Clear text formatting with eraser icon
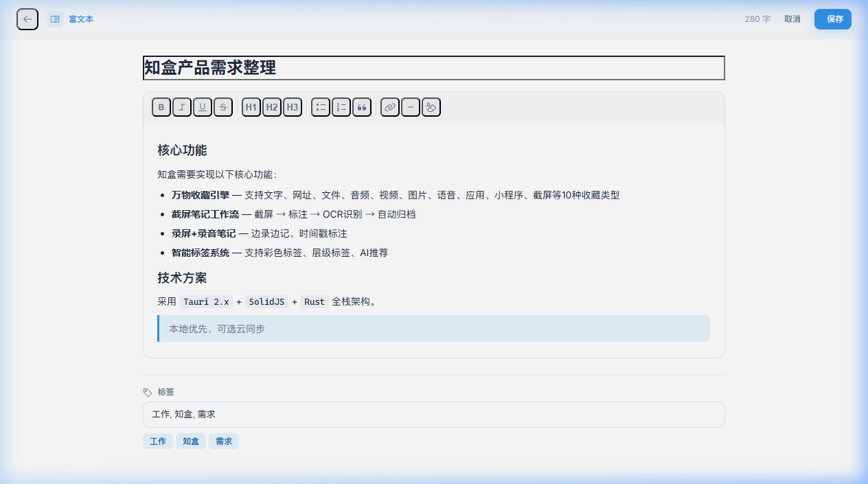 (431, 107)
